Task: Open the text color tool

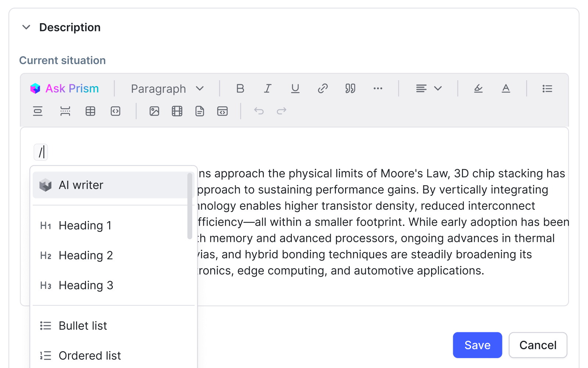Action: (506, 89)
